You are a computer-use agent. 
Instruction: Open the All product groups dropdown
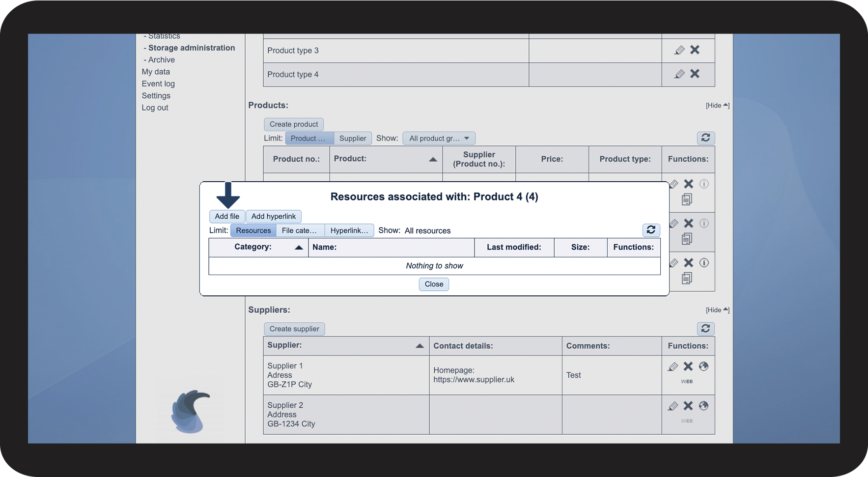tap(439, 139)
